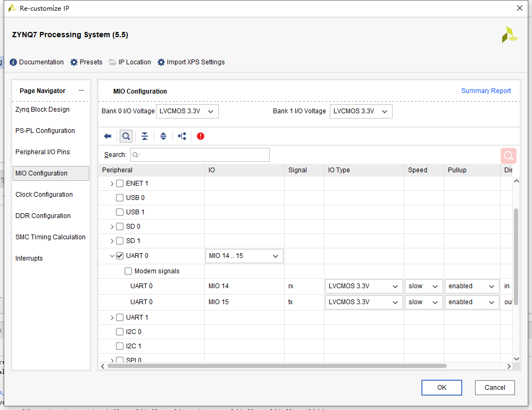The image size is (532, 410).
Task: Click the scroll right arrow
Action: click(509, 366)
